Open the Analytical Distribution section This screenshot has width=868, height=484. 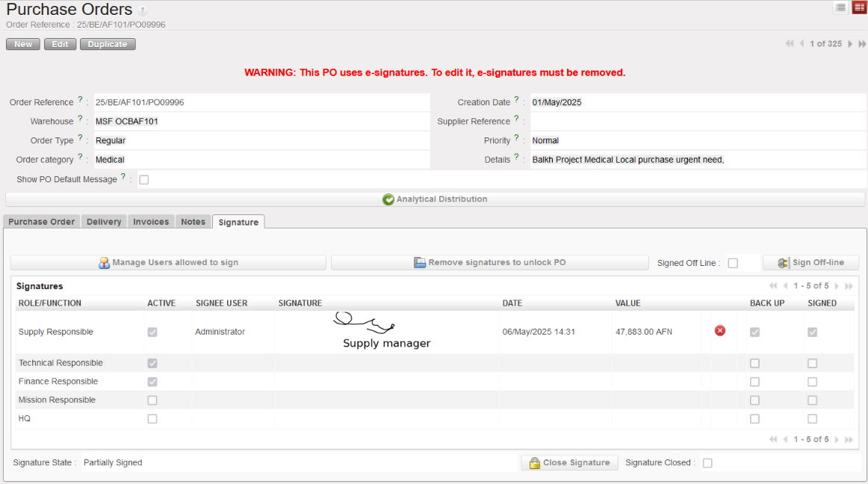tap(435, 199)
